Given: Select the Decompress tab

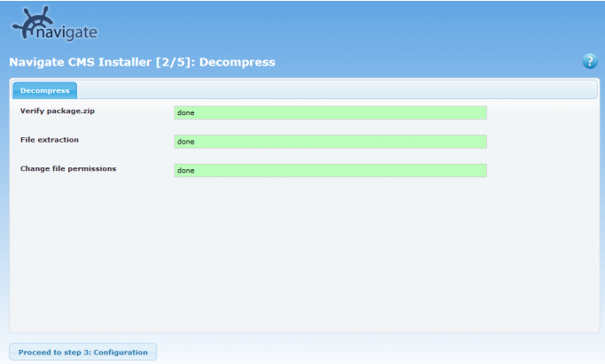Looking at the screenshot, I should (x=45, y=90).
